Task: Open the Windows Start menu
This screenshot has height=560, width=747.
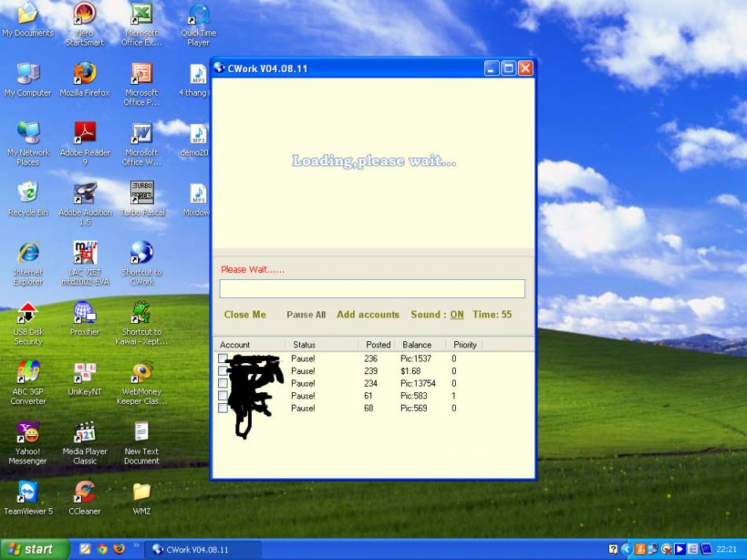Action: click(x=31, y=549)
